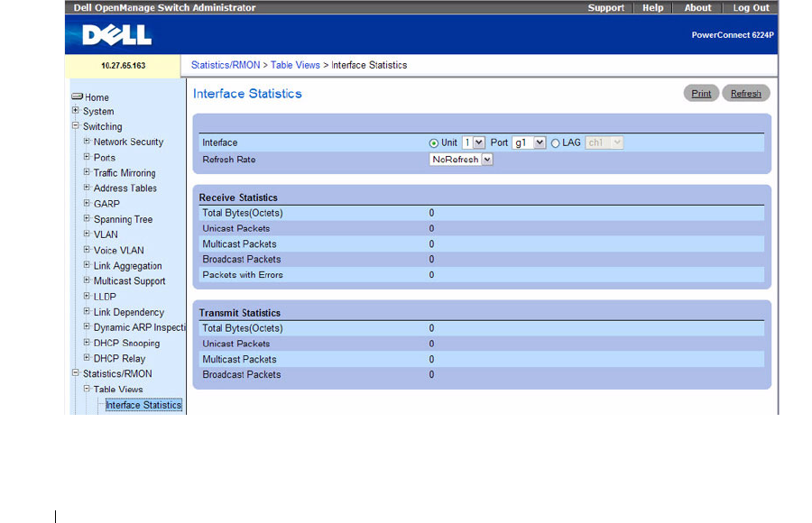Open VLAN in the tree
The width and height of the screenshot is (812, 523).
106,234
